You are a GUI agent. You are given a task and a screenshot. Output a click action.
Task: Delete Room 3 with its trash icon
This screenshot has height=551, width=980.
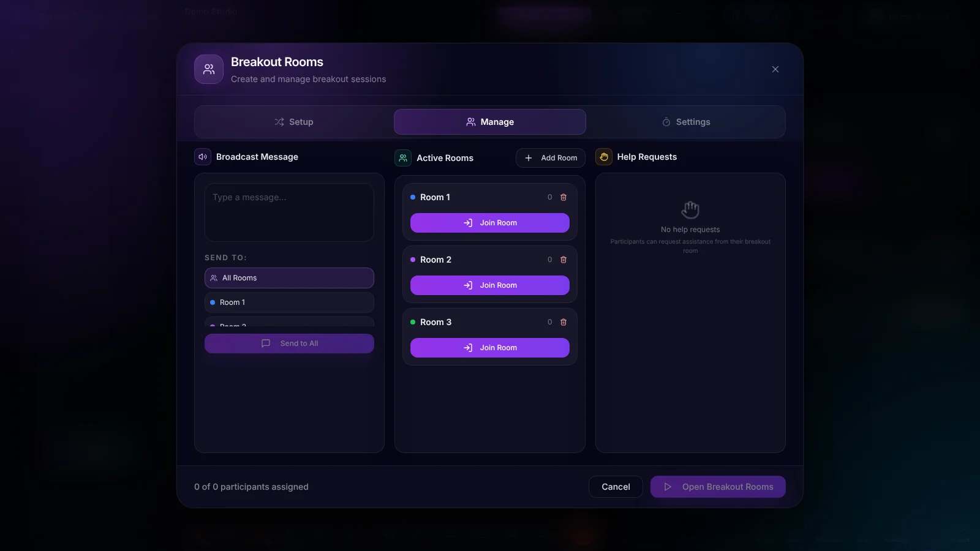click(x=563, y=322)
